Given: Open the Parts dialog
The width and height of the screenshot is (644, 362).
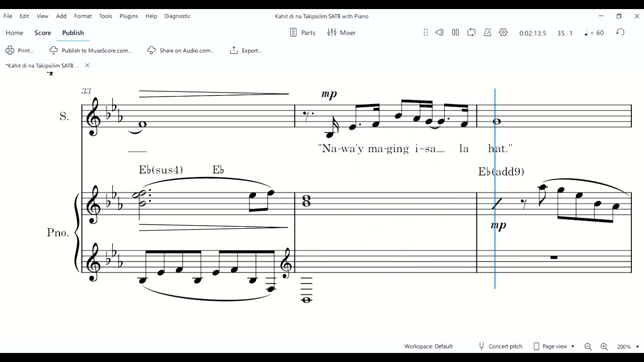Looking at the screenshot, I should (x=302, y=33).
